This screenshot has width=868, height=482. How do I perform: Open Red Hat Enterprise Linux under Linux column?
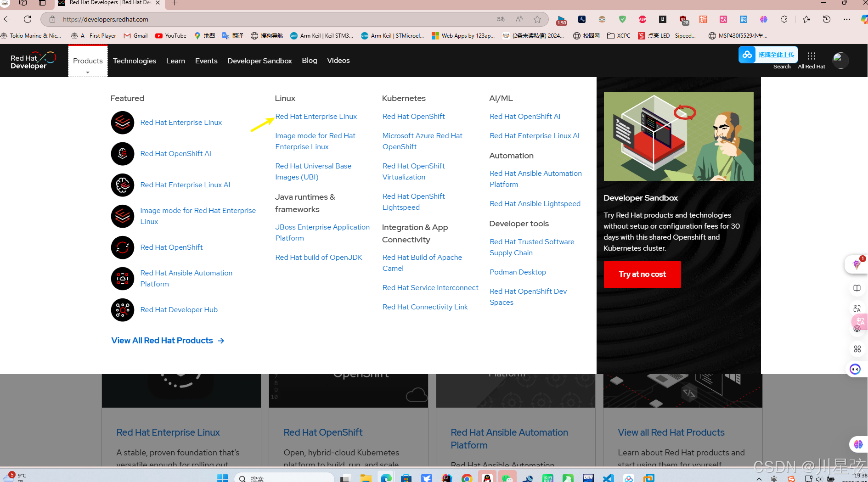[316, 117]
